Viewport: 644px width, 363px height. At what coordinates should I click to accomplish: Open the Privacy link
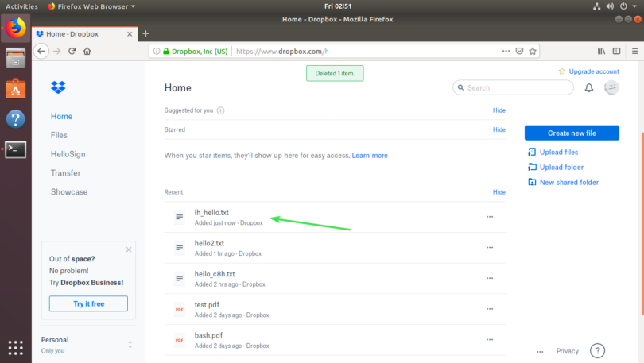pos(567,351)
